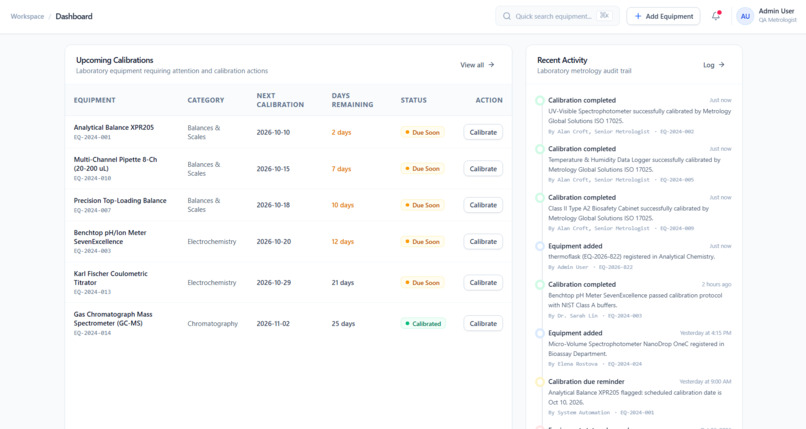Calibrate the Analytical Balance XPR205
This screenshot has width=806, height=429.
[483, 132]
